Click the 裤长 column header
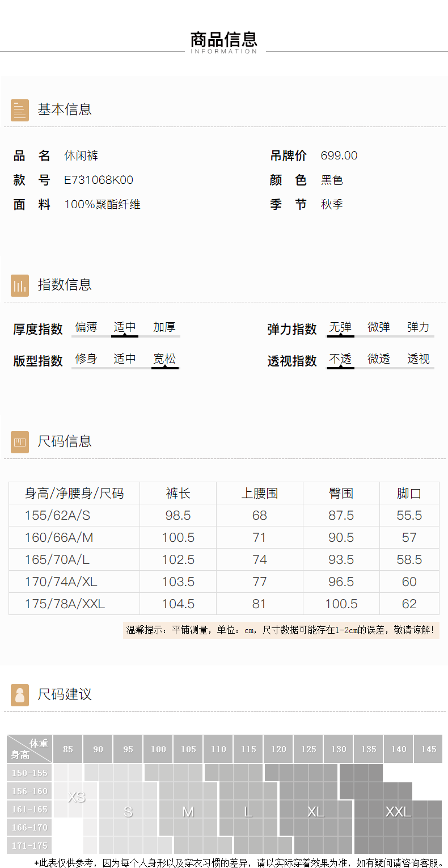 178,494
